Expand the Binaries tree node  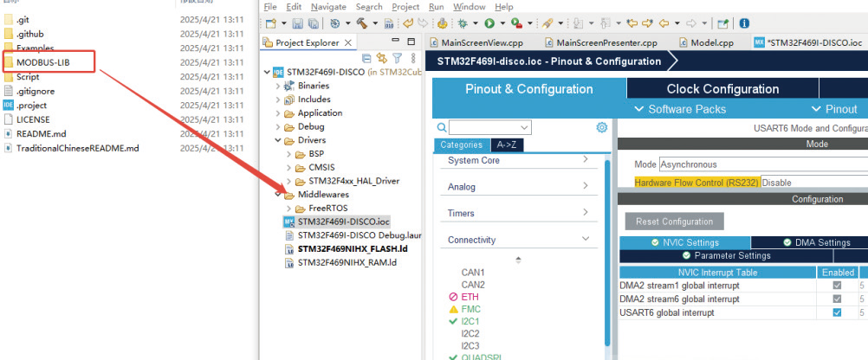278,86
